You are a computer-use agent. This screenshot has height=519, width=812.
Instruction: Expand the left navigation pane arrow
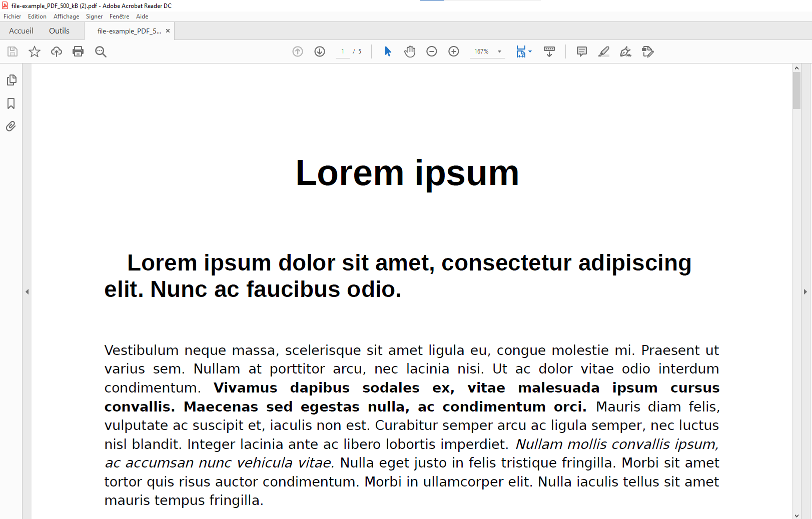(x=27, y=291)
